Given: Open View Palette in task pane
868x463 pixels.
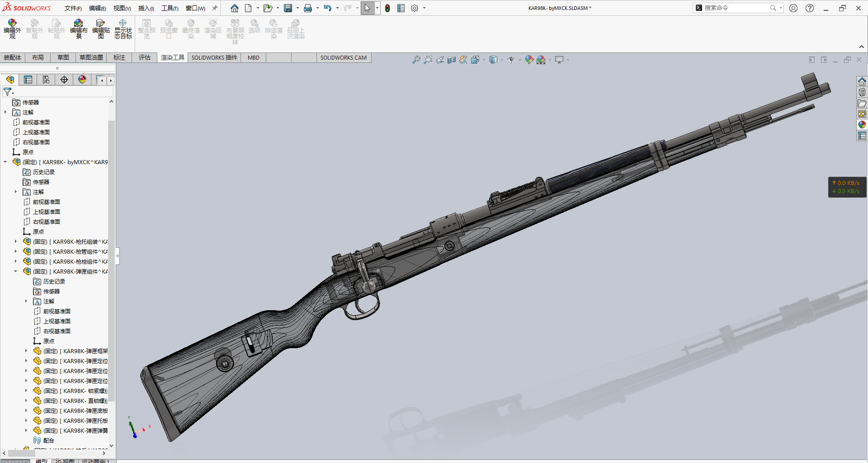Looking at the screenshot, I should pyautogui.click(x=862, y=114).
